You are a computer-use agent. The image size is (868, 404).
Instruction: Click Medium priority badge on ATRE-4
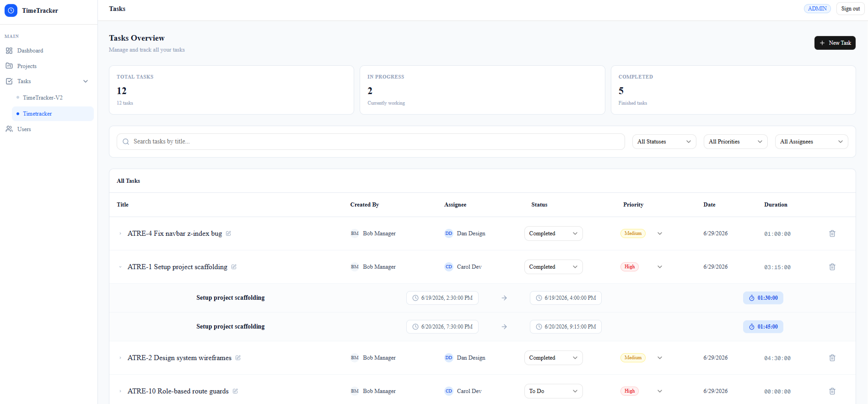(x=633, y=234)
